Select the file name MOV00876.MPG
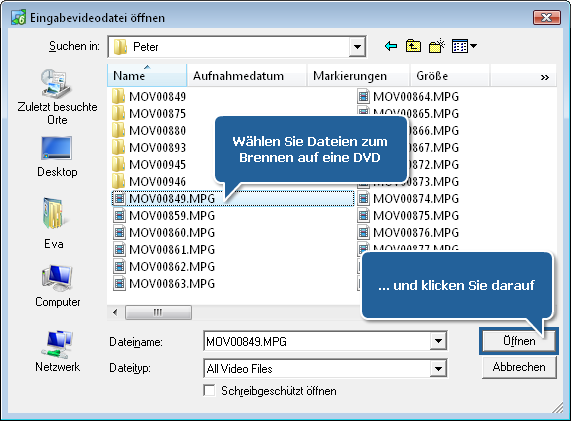Viewport: 571px width, 421px height. (416, 232)
